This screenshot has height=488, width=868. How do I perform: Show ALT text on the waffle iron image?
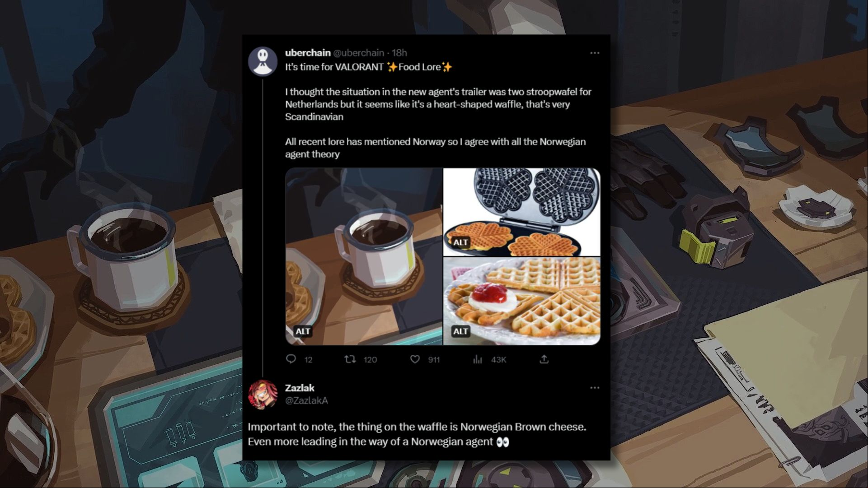460,242
